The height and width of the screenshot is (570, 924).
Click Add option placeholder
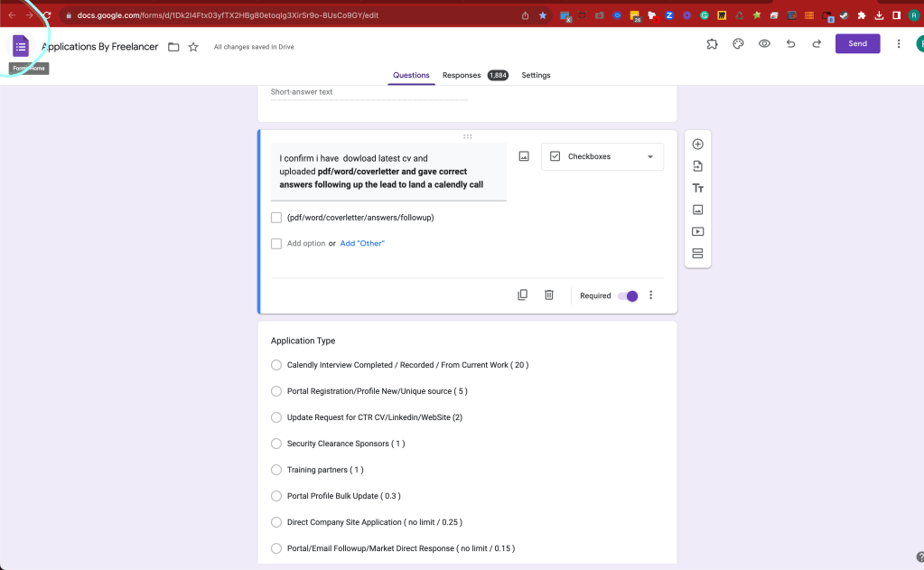(x=306, y=243)
